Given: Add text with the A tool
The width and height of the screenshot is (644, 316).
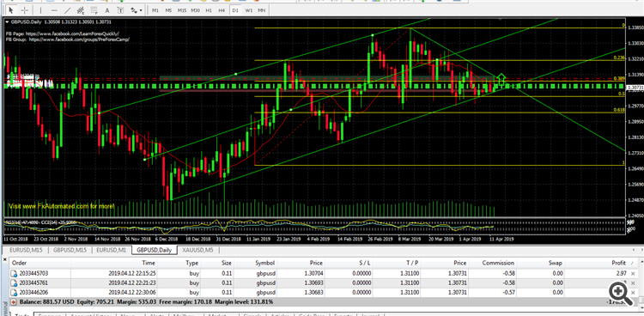Looking at the screenshot, I should click(x=107, y=10).
